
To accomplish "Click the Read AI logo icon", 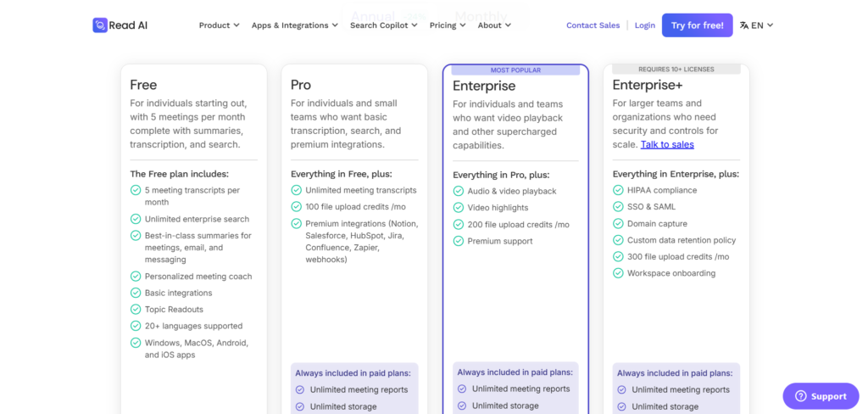I will tap(100, 25).
